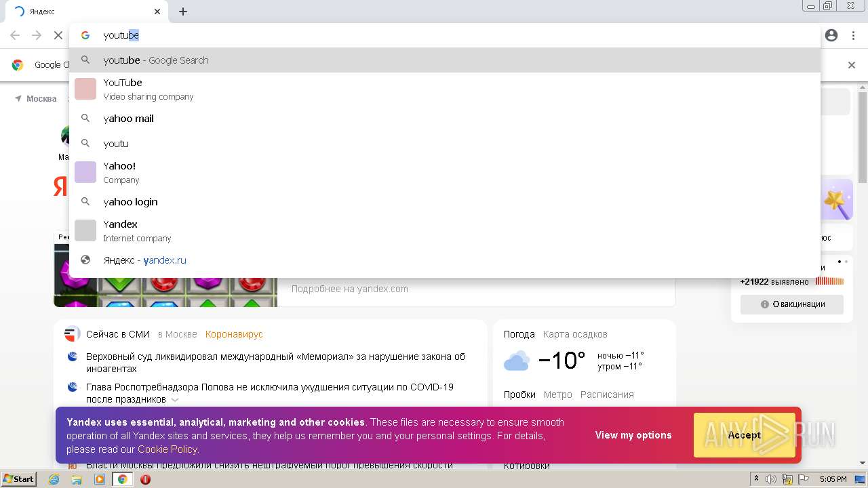Screen dimensions: 868x488
Task: Go back to the previous page
Action: click(15, 35)
